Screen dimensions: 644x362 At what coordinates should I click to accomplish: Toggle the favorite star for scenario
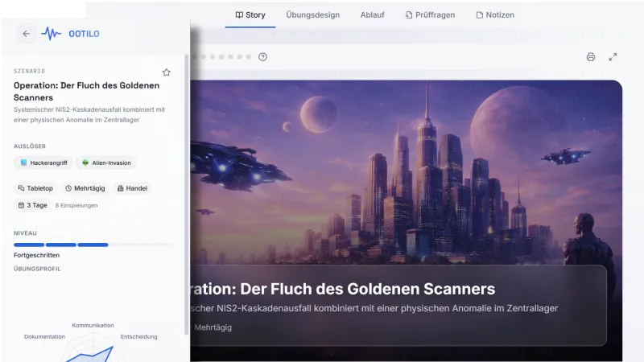coord(167,72)
